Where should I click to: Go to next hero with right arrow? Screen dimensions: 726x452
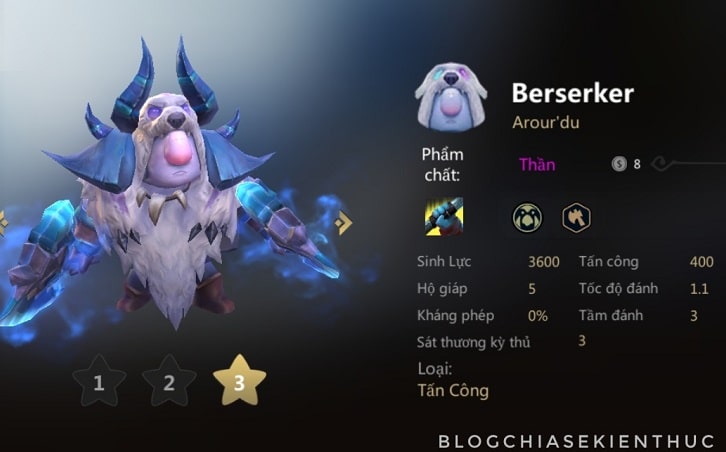[x=343, y=223]
